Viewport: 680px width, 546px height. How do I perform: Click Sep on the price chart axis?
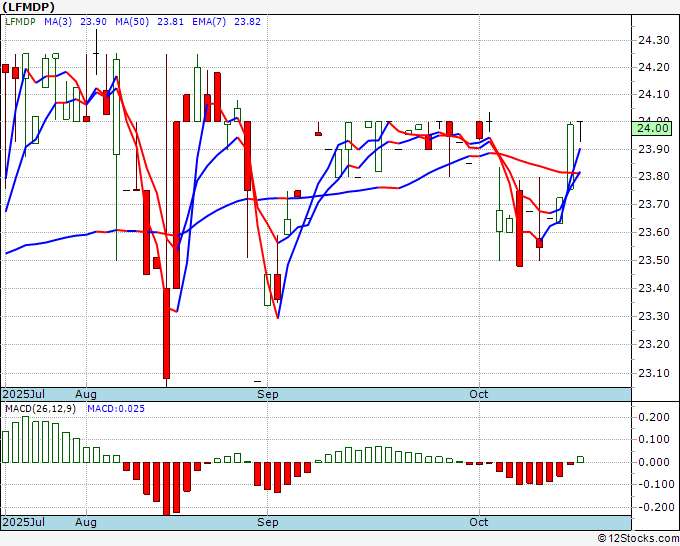(x=268, y=394)
